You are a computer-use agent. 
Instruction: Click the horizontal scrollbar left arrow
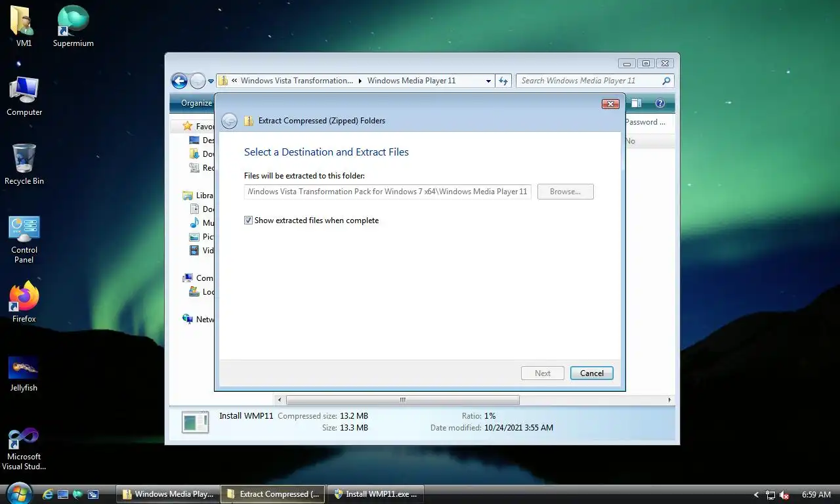point(280,400)
